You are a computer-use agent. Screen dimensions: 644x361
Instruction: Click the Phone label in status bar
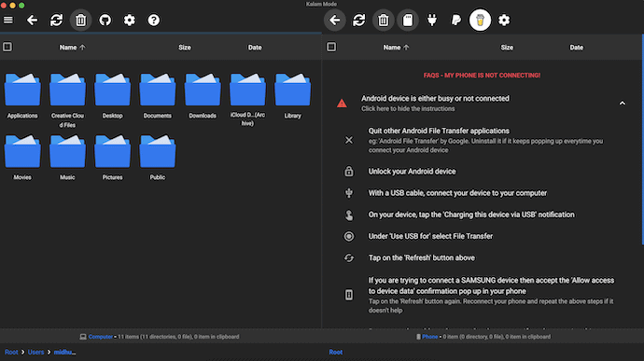430,337
